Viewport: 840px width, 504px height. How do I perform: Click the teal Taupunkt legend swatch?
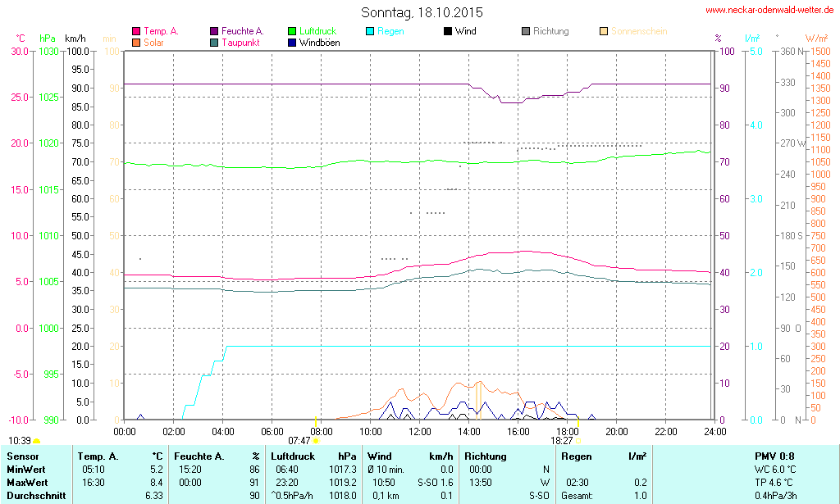214,42
